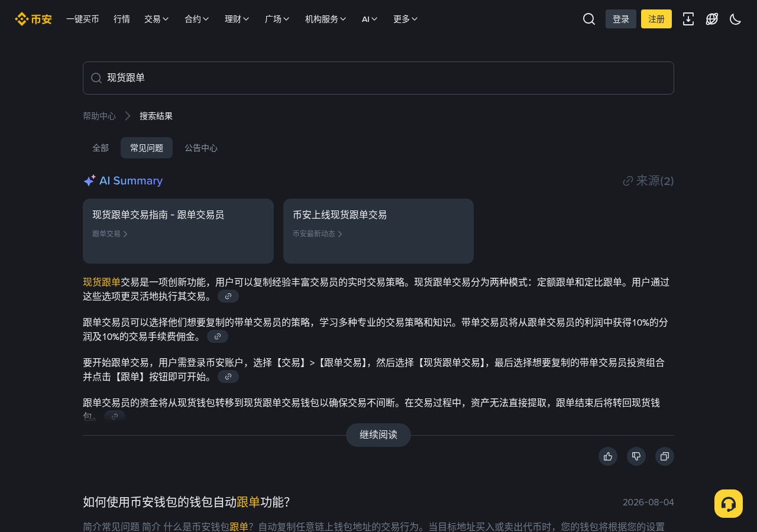Screen dimensions: 757x532
Task: Click the 跟单交易 category link
Action: tap(110, 233)
